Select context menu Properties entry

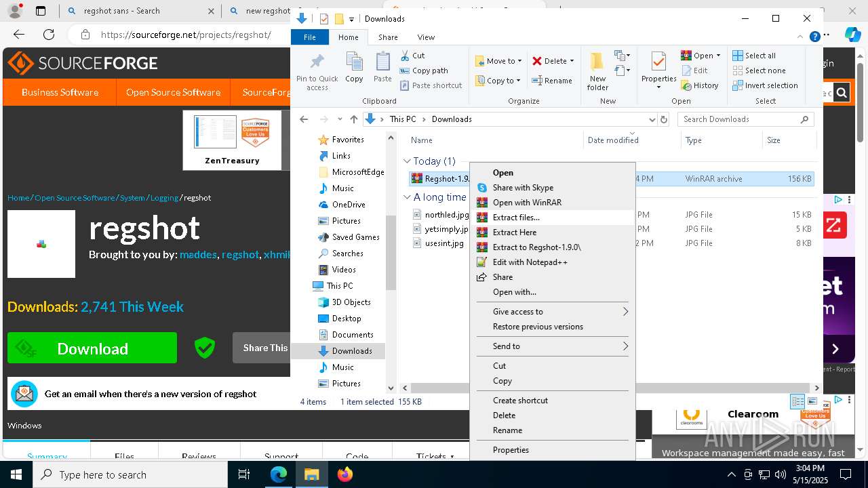(552, 450)
